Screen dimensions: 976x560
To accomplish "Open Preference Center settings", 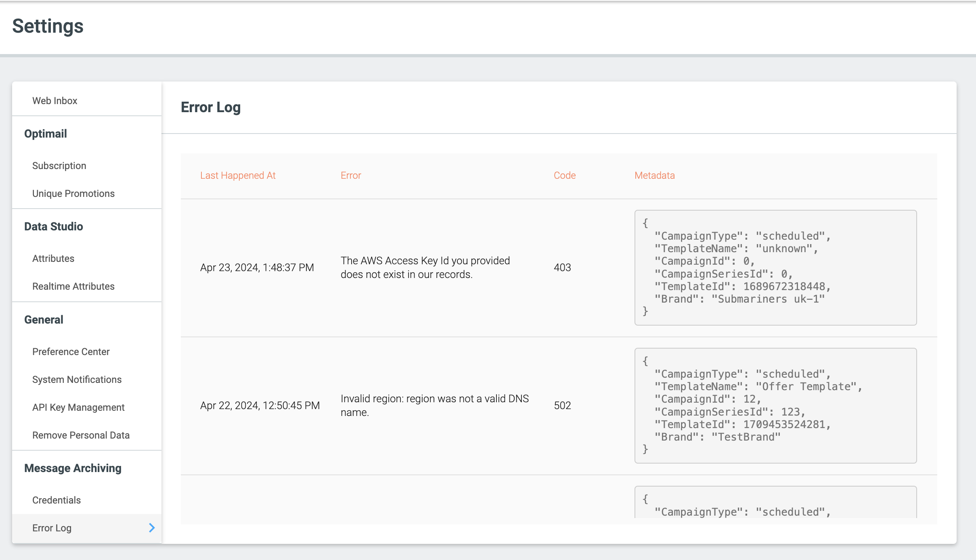I will coord(71,351).
